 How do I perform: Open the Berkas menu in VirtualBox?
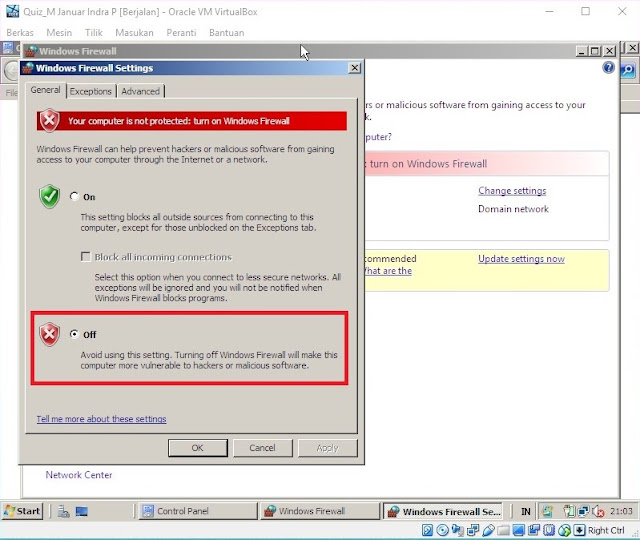[20, 33]
